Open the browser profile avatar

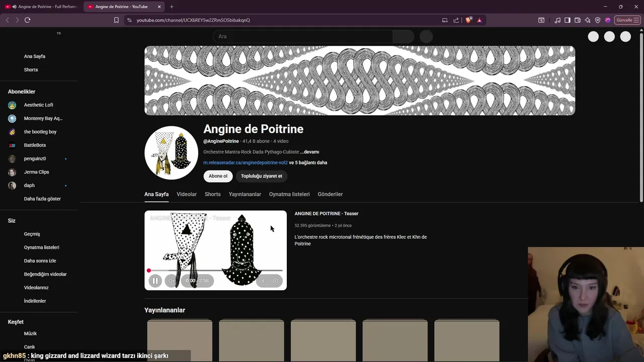[608, 20]
